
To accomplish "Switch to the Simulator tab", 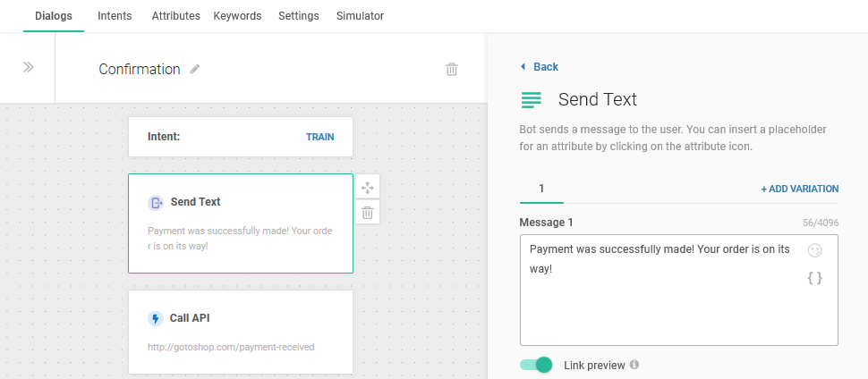I will 360,16.
